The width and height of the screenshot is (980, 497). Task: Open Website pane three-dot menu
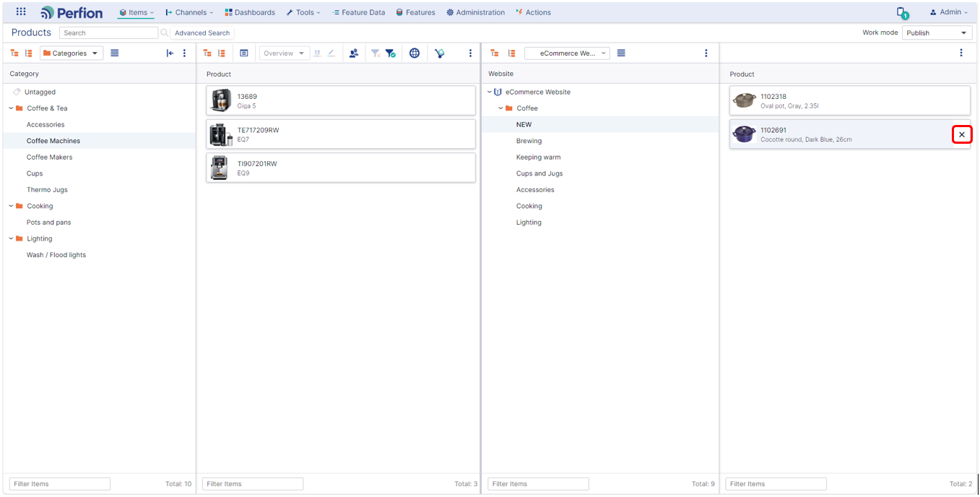click(x=706, y=53)
